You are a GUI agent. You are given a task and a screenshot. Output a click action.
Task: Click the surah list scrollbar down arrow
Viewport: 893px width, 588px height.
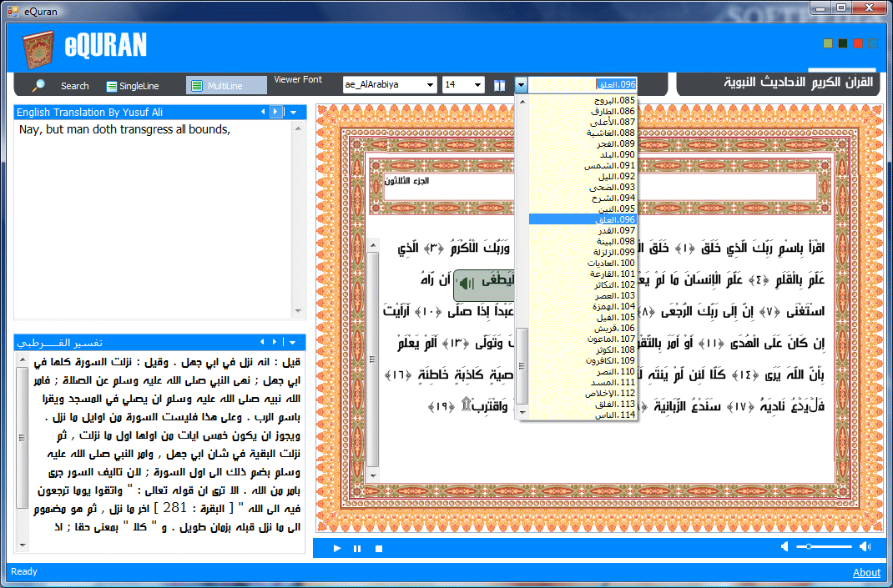pos(522,412)
